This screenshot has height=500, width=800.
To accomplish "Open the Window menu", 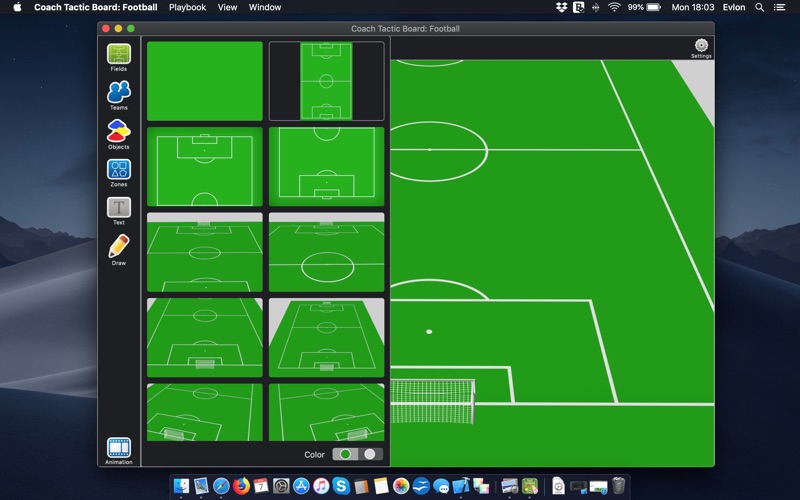I will point(265,7).
